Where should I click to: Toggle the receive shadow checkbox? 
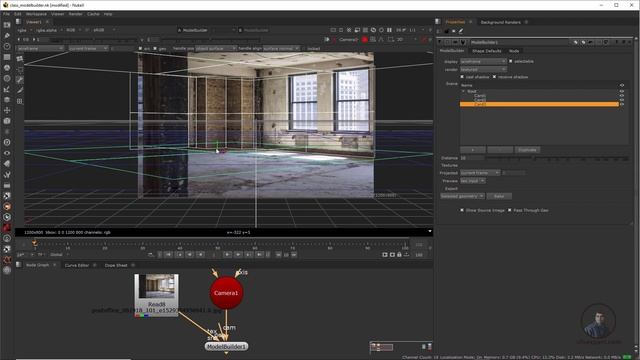pyautogui.click(x=494, y=77)
